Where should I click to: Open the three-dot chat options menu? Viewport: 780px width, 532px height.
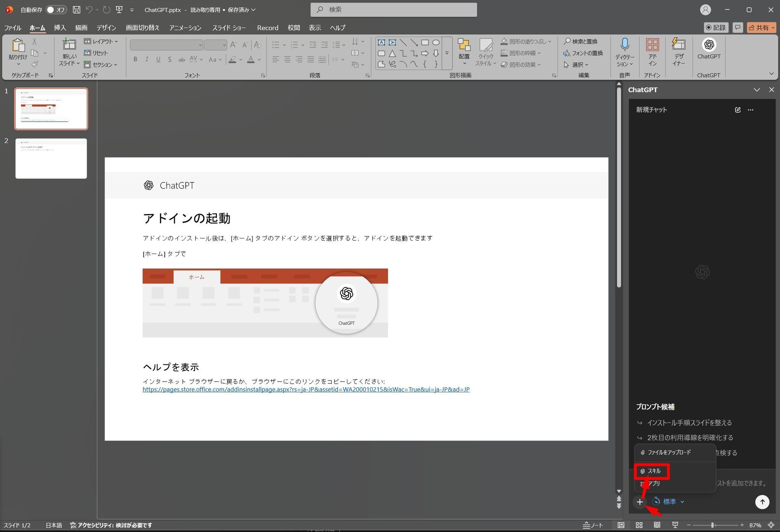pos(750,110)
